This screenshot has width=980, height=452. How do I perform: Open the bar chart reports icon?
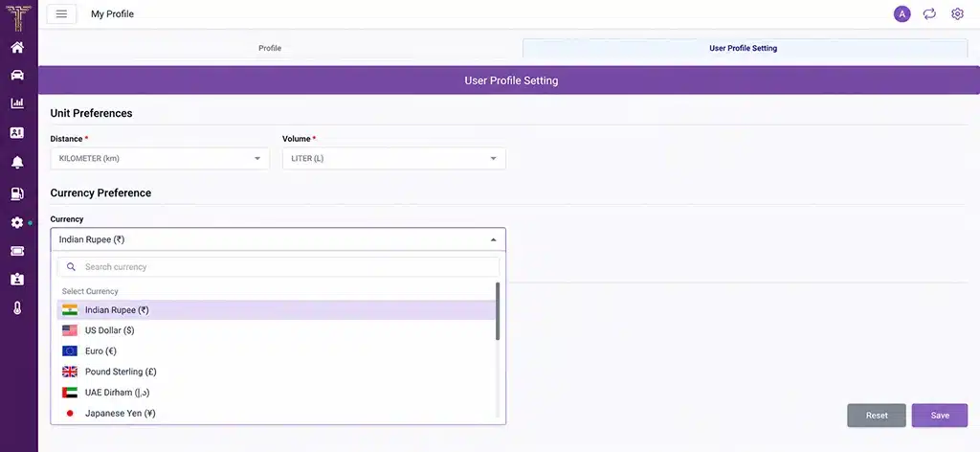(17, 103)
